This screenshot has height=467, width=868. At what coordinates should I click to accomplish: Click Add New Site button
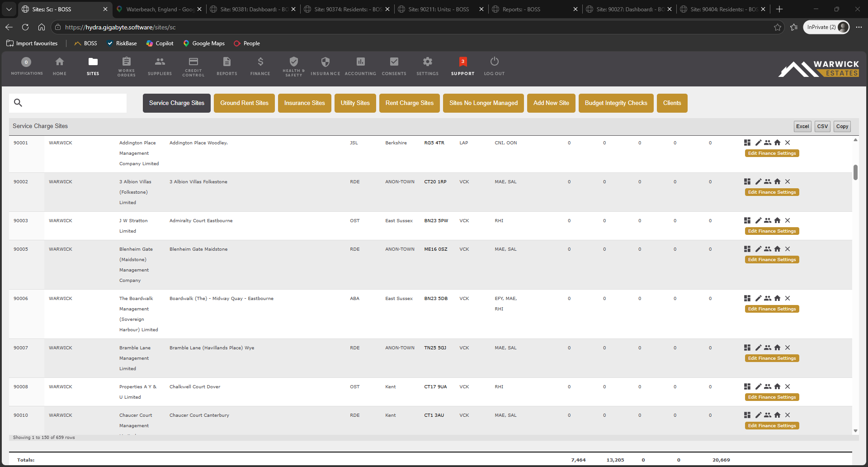click(x=551, y=103)
